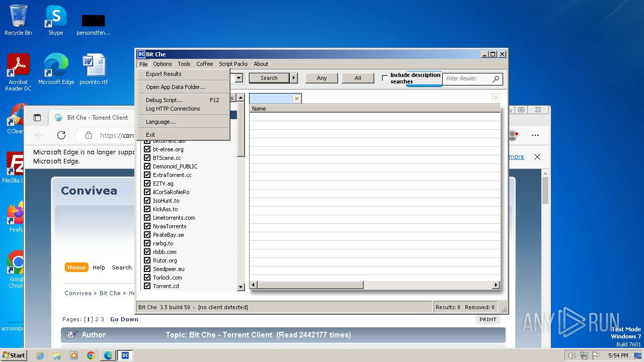
Task: Select Torrent.cd in site list
Action: [x=166, y=286]
